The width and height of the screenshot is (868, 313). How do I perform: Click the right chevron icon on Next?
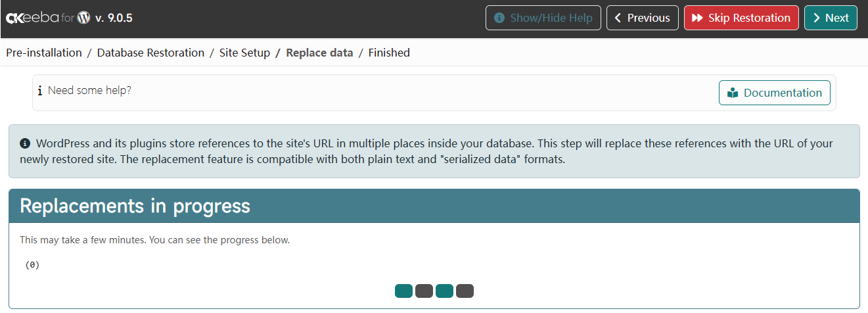817,18
